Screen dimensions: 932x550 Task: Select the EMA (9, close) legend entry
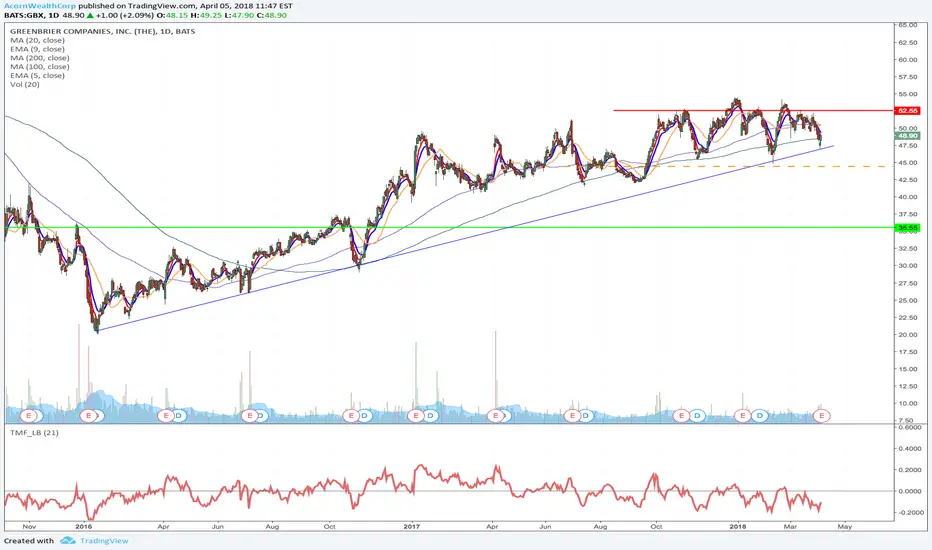37,49
